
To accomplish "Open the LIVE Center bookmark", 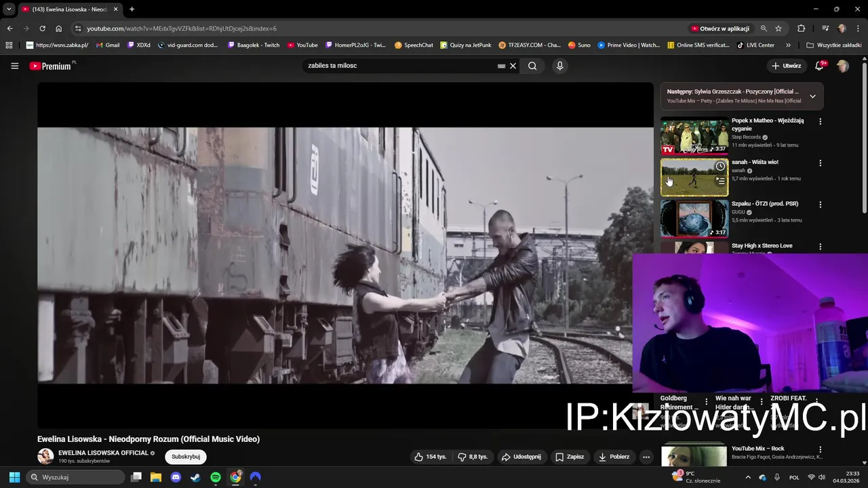I will pos(755,45).
